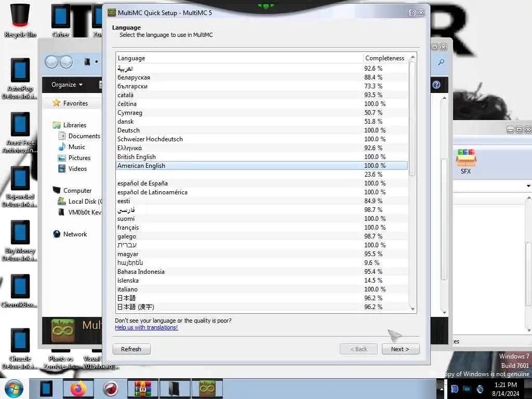Open WinRAR from the taskbar
Image resolution: width=532 pixels, height=399 pixels.
pyautogui.click(x=142, y=389)
